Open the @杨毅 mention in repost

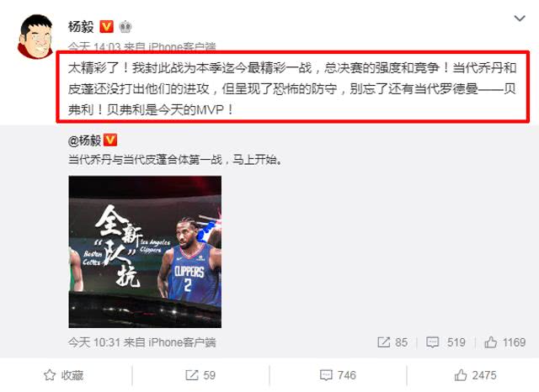tap(84, 140)
